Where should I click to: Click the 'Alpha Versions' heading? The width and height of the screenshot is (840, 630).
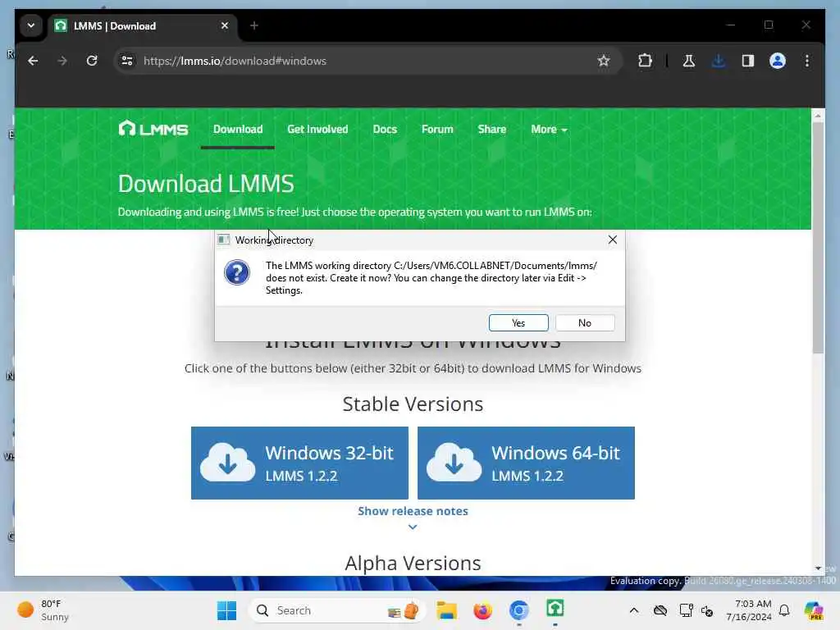413,563
